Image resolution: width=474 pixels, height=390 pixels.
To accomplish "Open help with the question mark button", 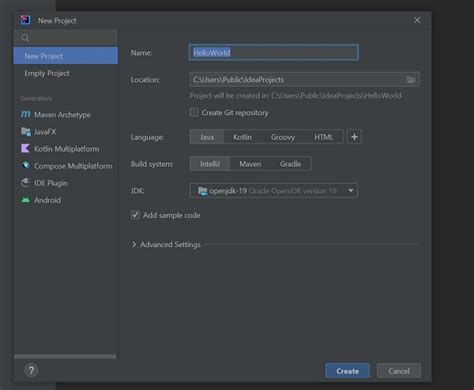I will tap(31, 370).
